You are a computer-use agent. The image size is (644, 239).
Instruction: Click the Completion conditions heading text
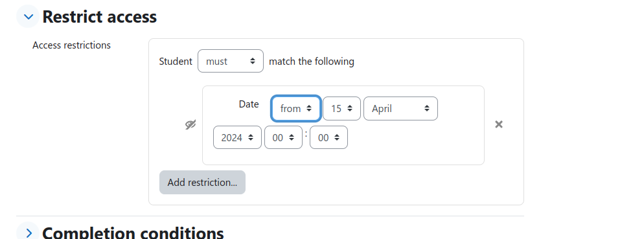coord(133,233)
